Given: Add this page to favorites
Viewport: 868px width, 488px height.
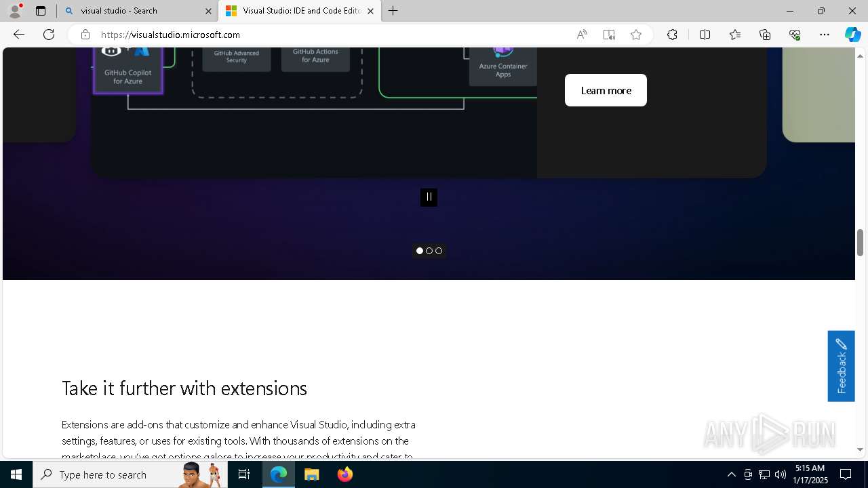Looking at the screenshot, I should coord(636,35).
